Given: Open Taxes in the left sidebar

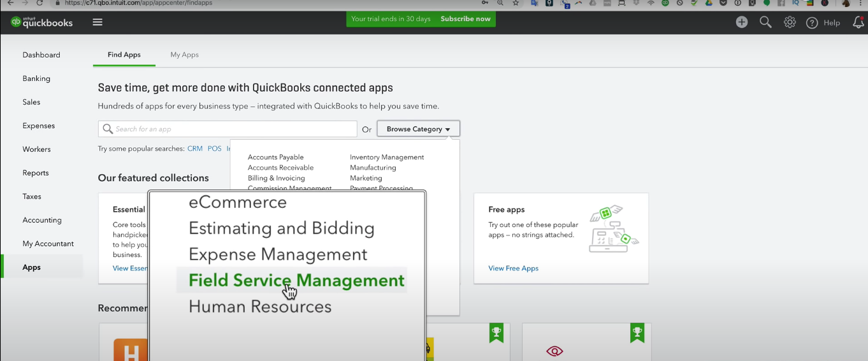Looking at the screenshot, I should (x=32, y=196).
